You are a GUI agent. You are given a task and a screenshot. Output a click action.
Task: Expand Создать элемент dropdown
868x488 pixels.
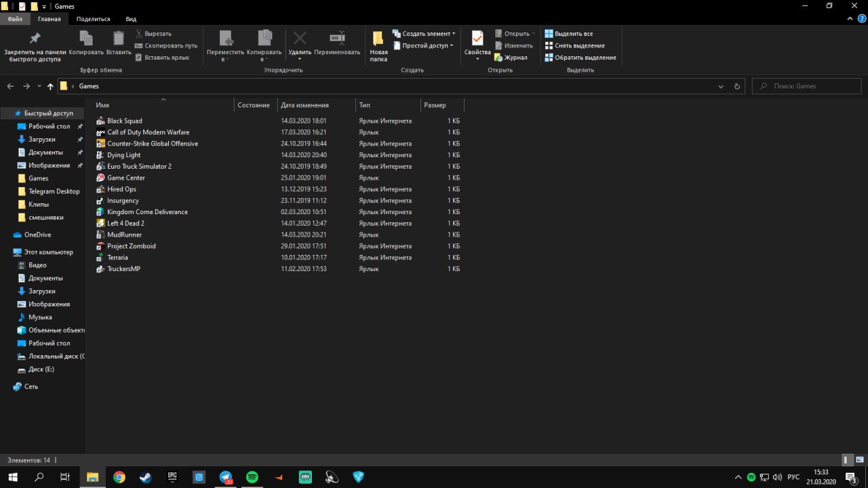[x=424, y=33]
